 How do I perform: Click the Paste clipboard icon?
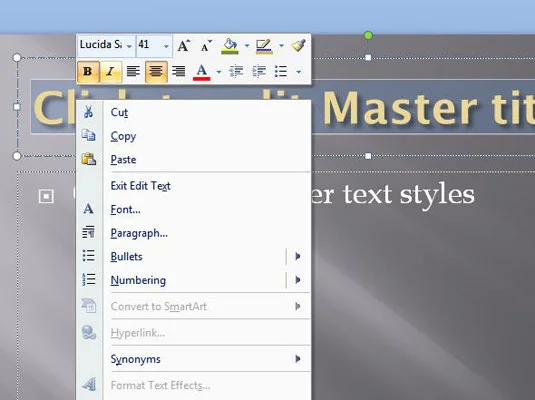89,159
